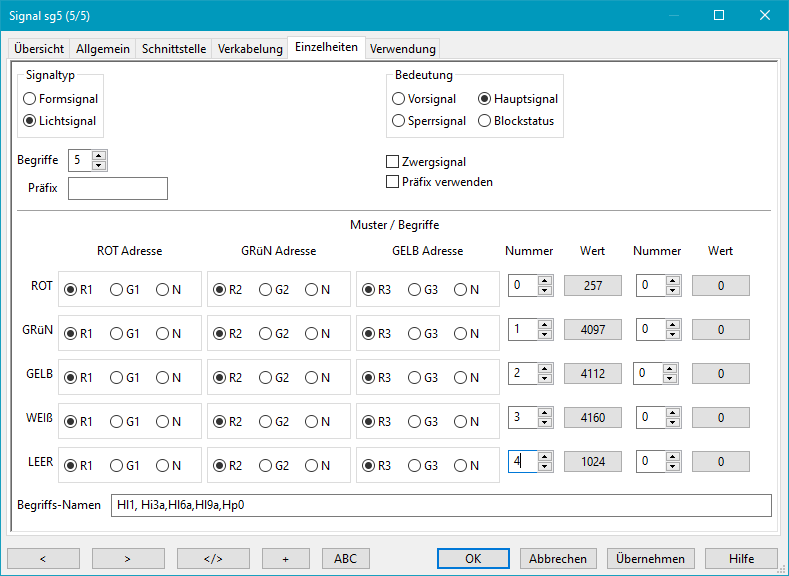Click the next signal '>' button
Image resolution: width=789 pixels, height=576 pixels.
click(128, 558)
